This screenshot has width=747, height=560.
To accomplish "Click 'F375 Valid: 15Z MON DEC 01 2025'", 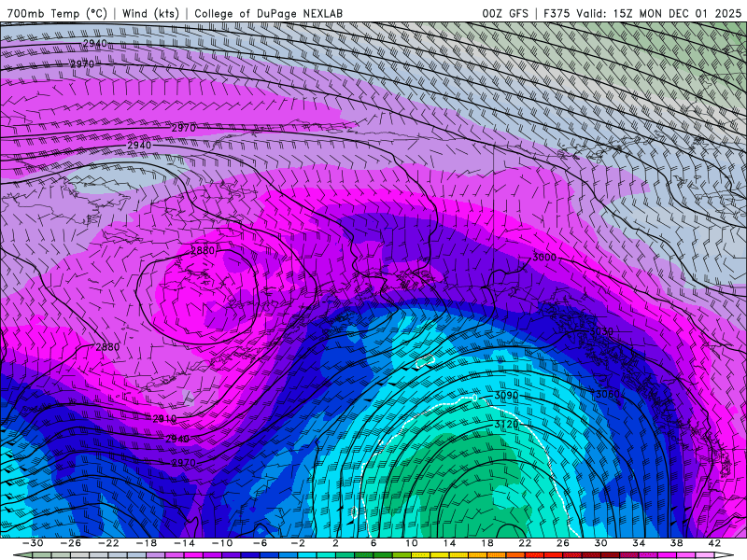I will pyautogui.click(x=642, y=13).
